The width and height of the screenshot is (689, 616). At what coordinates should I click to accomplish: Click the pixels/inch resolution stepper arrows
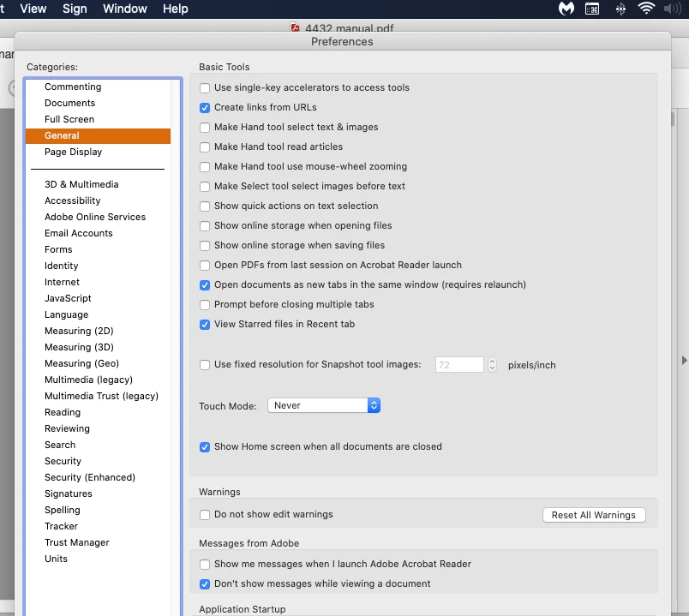point(492,365)
